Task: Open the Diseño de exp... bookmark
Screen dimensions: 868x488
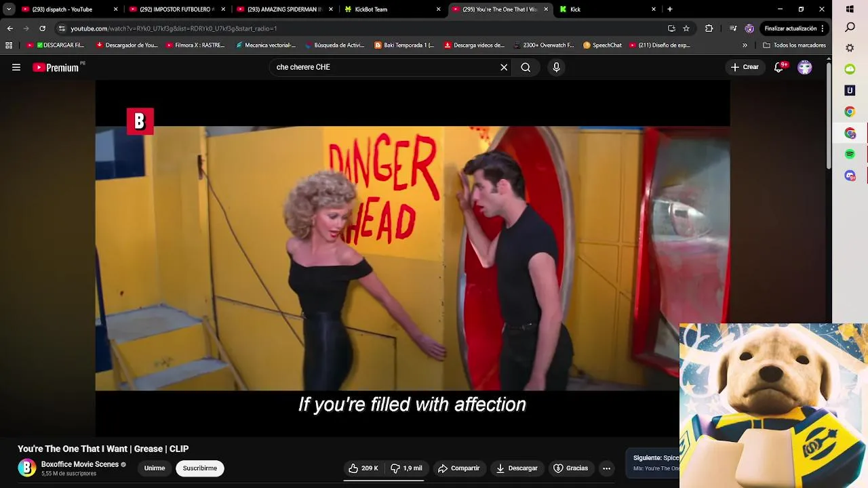Action: tap(660, 45)
